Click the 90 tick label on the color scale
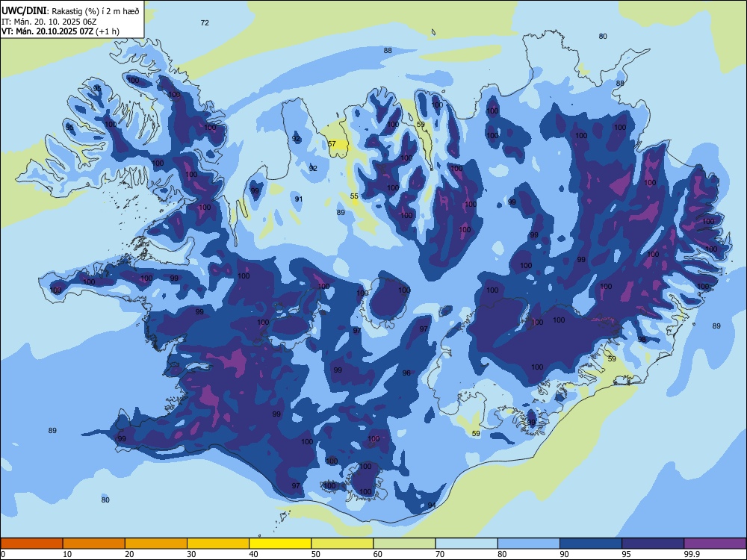747x560 pixels. (564, 554)
